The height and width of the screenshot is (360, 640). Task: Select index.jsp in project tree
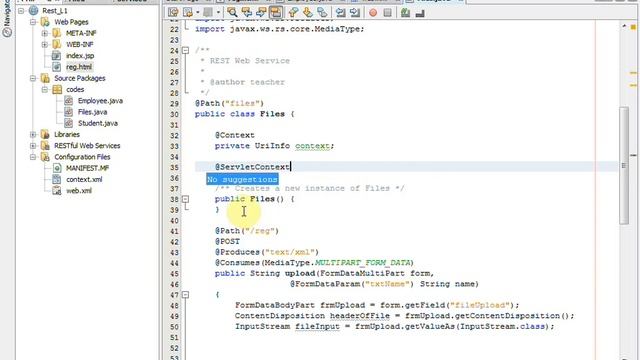point(80,56)
